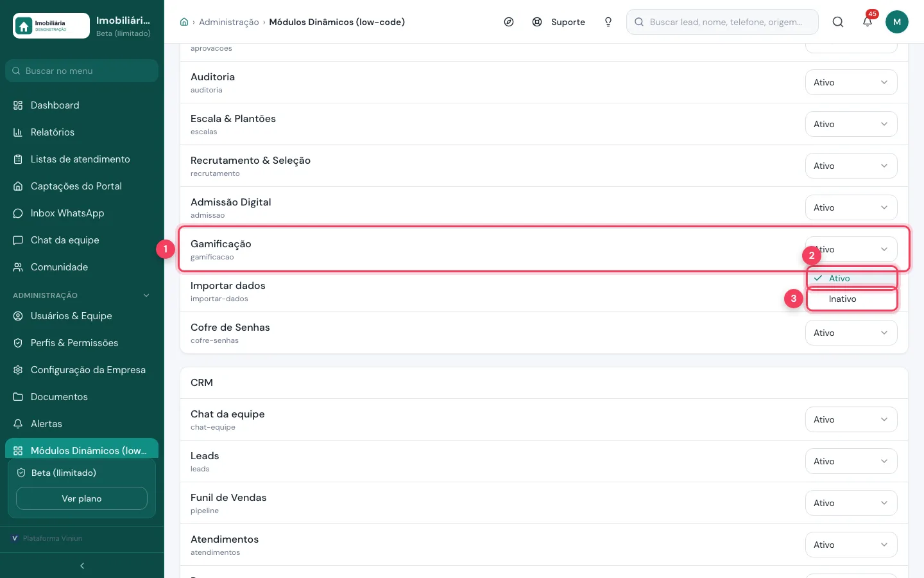Click the Administração breadcrumb link

coord(229,22)
